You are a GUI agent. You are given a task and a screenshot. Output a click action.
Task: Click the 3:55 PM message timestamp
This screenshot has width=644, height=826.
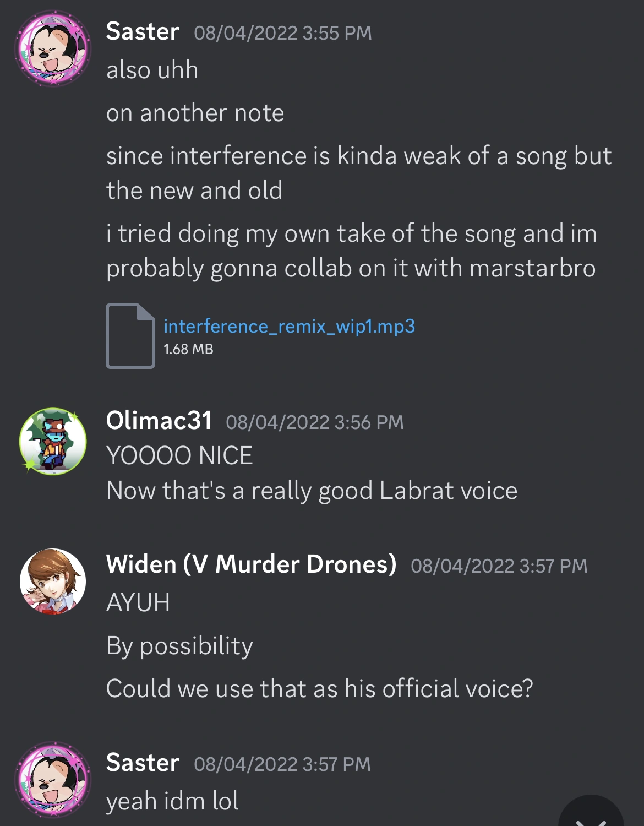283,33
